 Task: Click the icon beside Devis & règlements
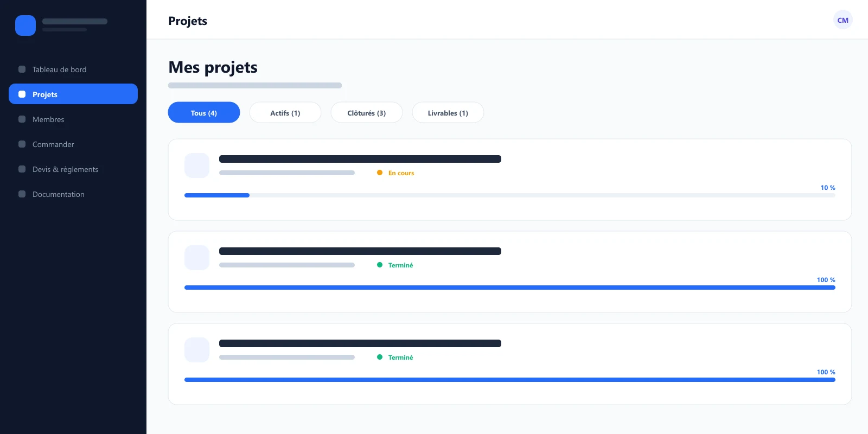(22, 169)
